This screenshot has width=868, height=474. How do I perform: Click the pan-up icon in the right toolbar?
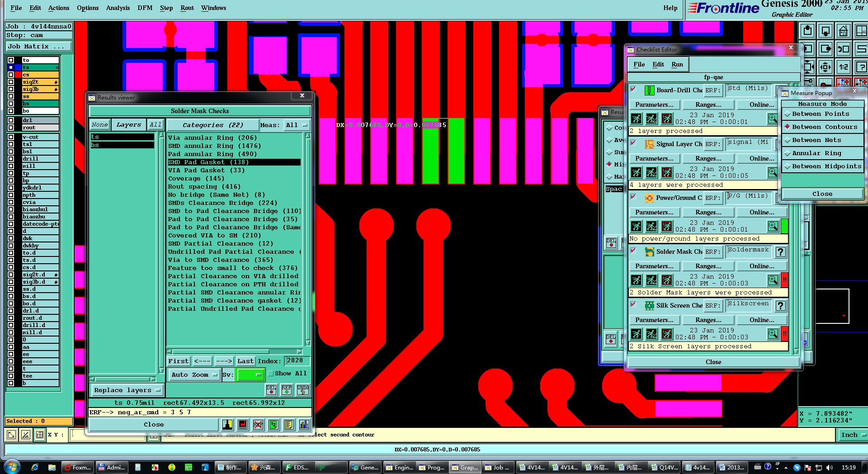[807, 31]
